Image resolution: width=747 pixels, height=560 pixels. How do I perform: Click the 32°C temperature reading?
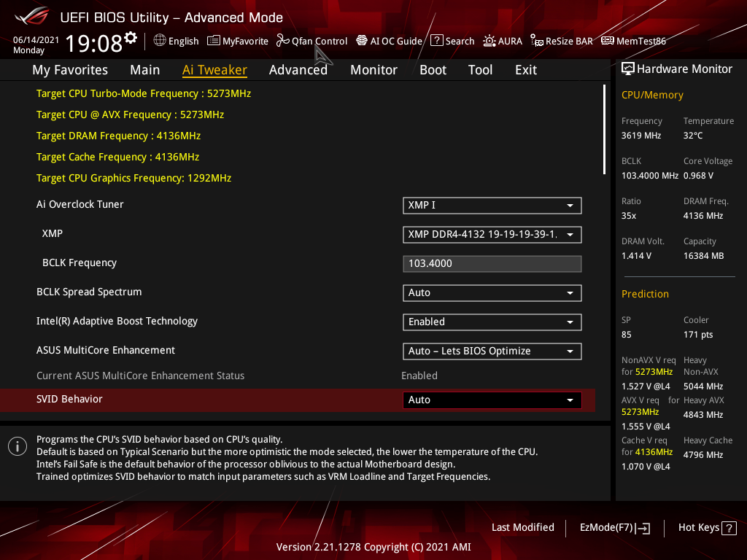point(693,135)
